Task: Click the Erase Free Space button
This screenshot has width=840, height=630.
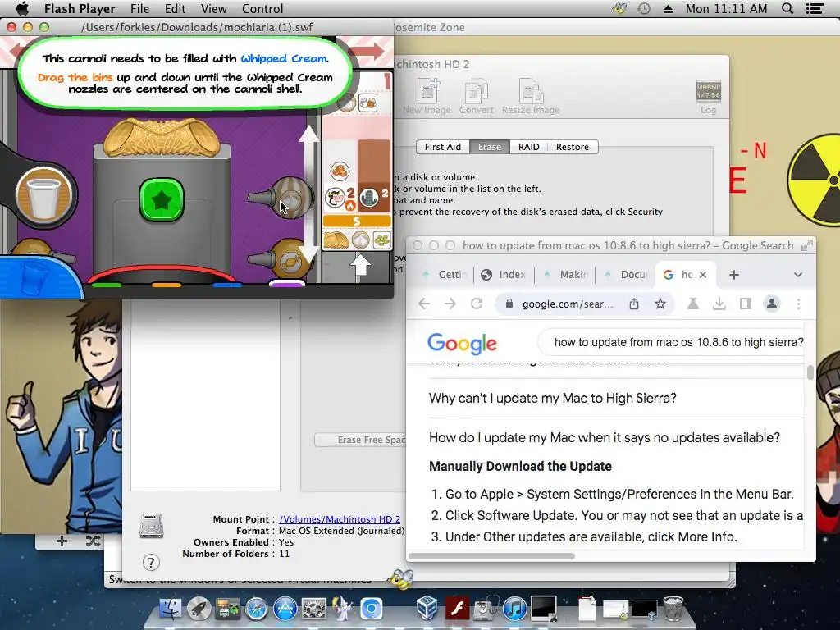Action: 361,440
